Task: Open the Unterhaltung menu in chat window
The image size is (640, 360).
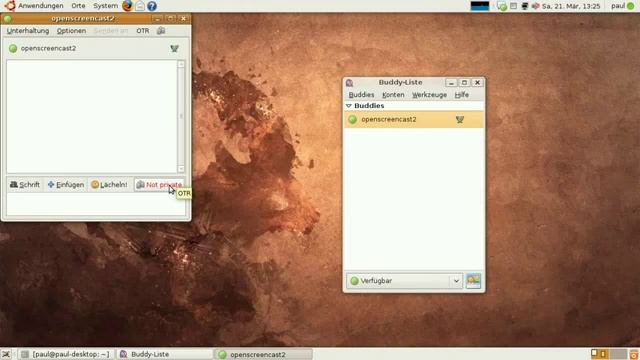Action: 28,31
